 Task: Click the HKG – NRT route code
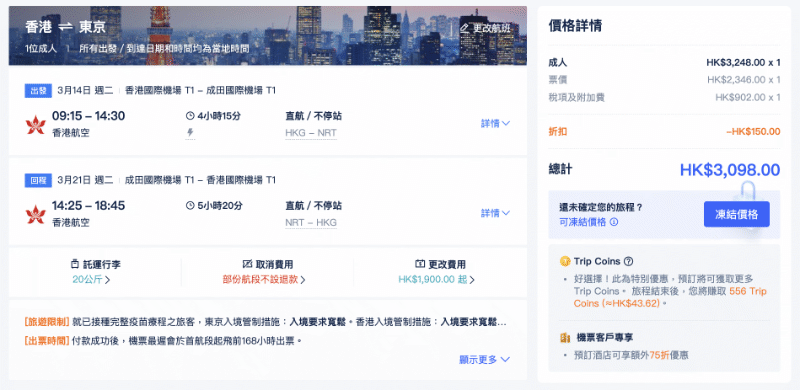point(311,133)
